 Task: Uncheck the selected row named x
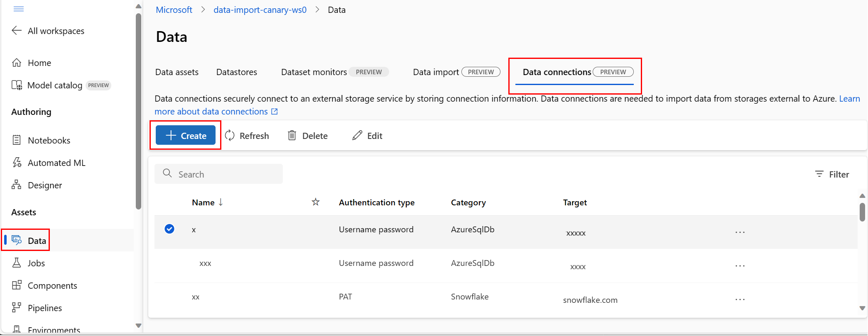click(x=169, y=229)
